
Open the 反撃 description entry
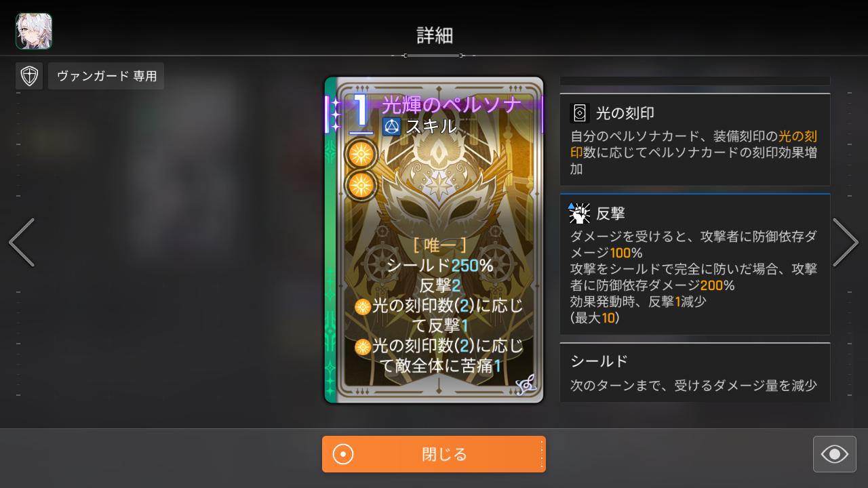[695, 264]
